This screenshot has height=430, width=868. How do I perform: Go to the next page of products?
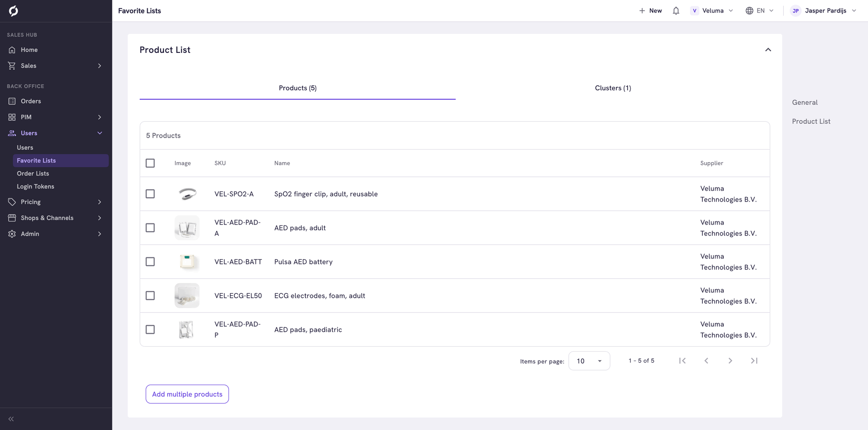pos(730,361)
